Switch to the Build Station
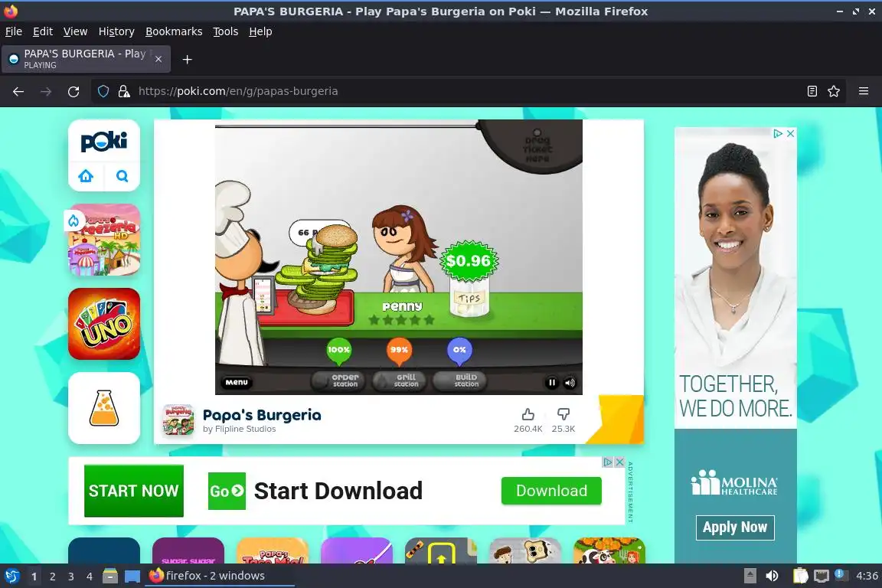This screenshot has height=588, width=882. [x=459, y=381]
